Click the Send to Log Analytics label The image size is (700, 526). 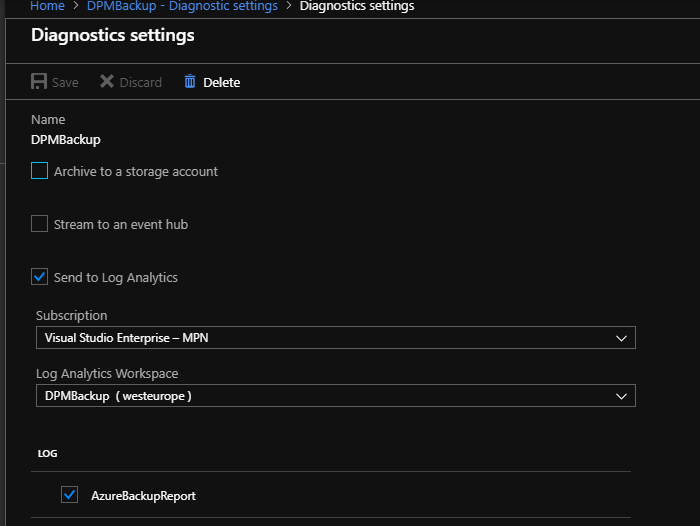click(x=116, y=278)
